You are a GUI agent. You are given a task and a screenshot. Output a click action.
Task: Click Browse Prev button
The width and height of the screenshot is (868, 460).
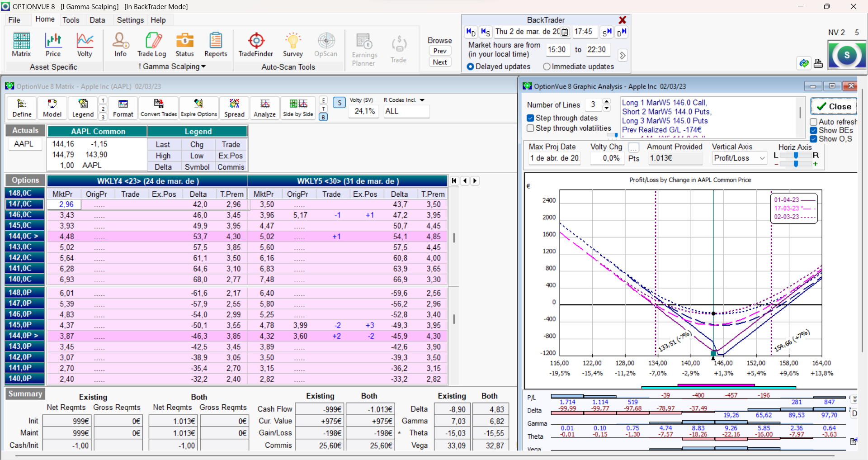click(440, 51)
